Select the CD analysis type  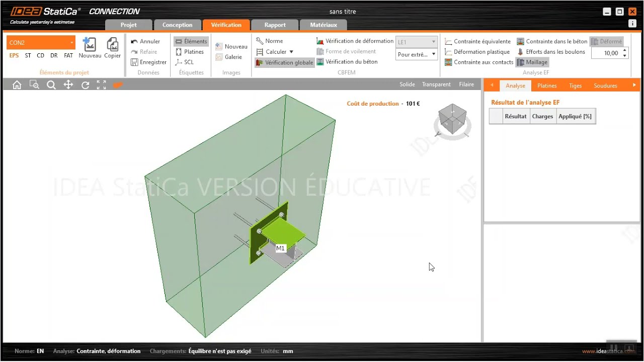[x=41, y=56]
